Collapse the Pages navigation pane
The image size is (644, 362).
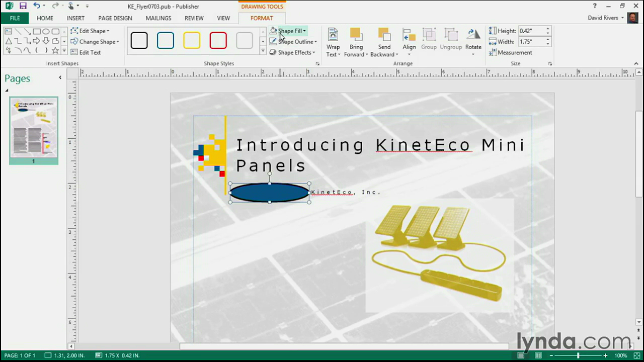click(60, 77)
